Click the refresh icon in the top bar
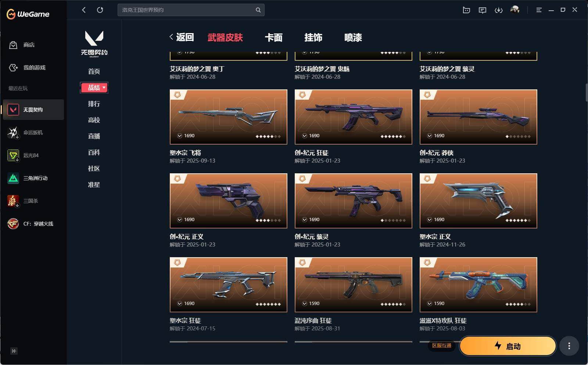This screenshot has width=588, height=365. tap(100, 10)
